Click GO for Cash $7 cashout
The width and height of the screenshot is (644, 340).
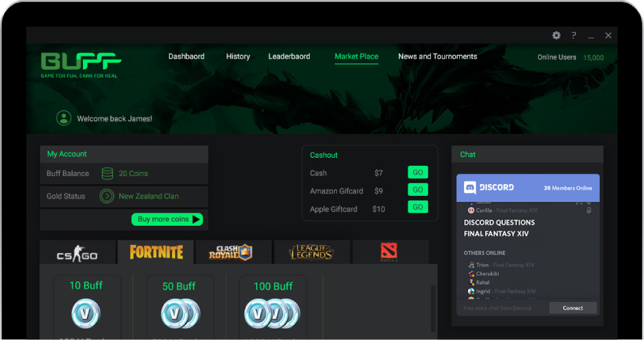tap(418, 172)
